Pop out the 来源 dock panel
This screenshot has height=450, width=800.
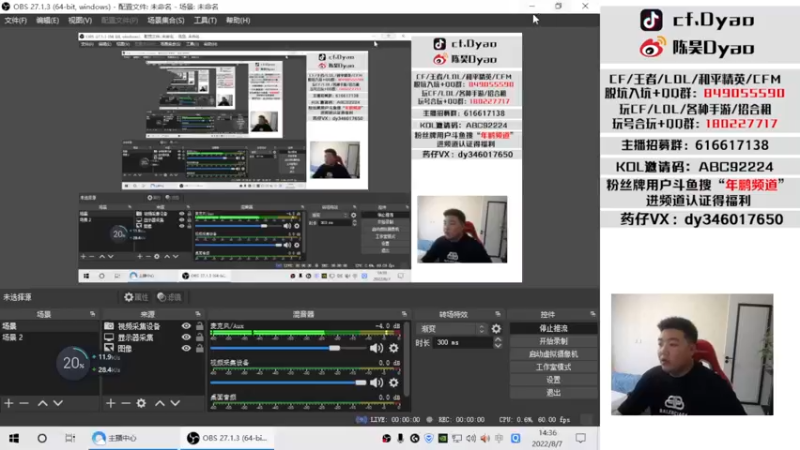pos(198,314)
